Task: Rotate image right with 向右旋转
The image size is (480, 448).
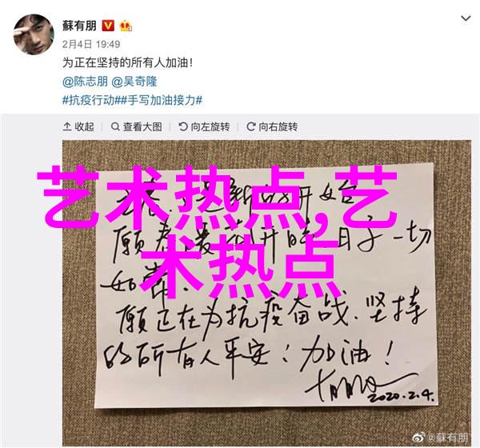Action: (272, 126)
